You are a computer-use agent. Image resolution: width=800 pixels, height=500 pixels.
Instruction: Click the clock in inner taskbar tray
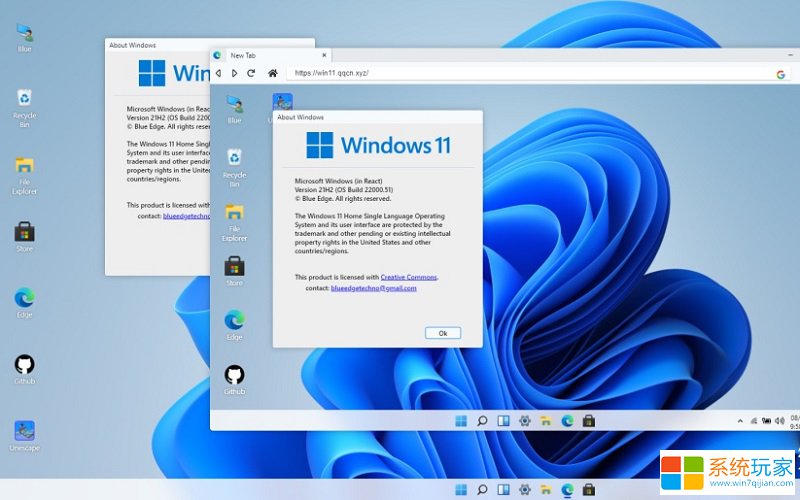click(795, 421)
